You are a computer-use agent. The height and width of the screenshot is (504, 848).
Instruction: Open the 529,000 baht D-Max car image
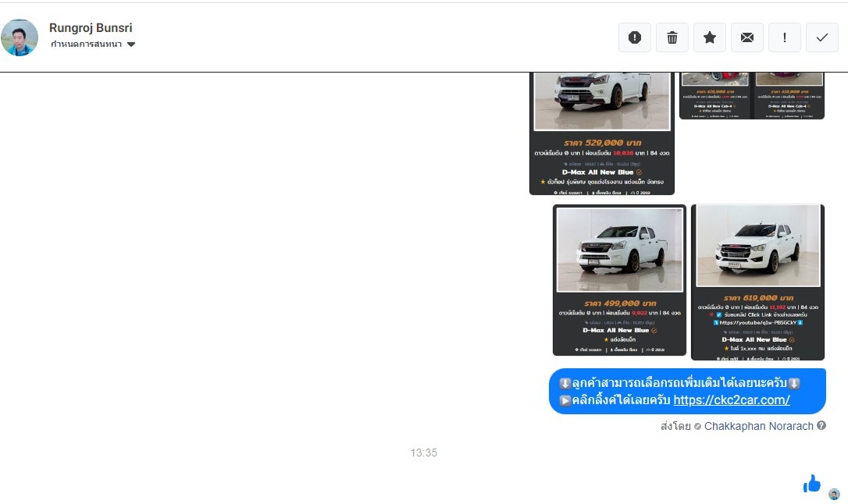pyautogui.click(x=601, y=133)
